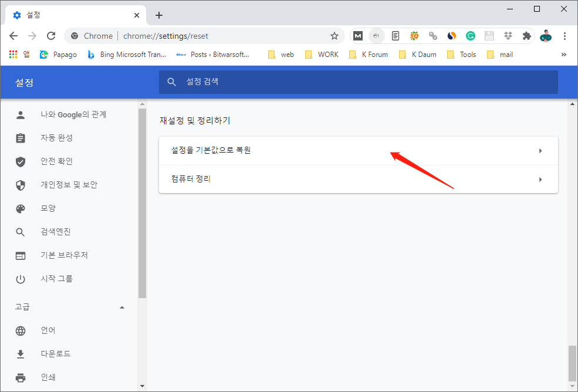Click the power icon beside 시작 그룹
The image size is (578, 392).
click(x=21, y=279)
